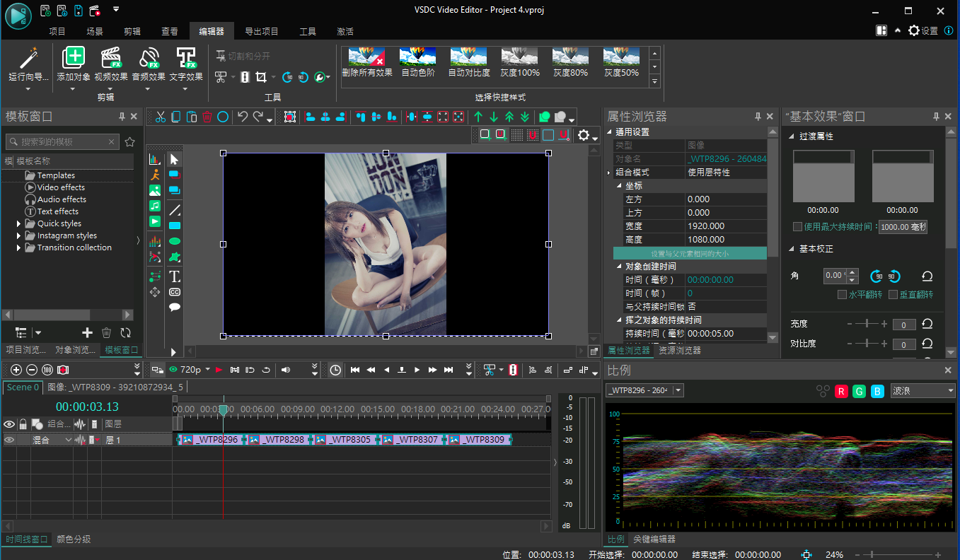960x560 pixels.
Task: Enable vertical flip checkbox
Action: pos(893,294)
